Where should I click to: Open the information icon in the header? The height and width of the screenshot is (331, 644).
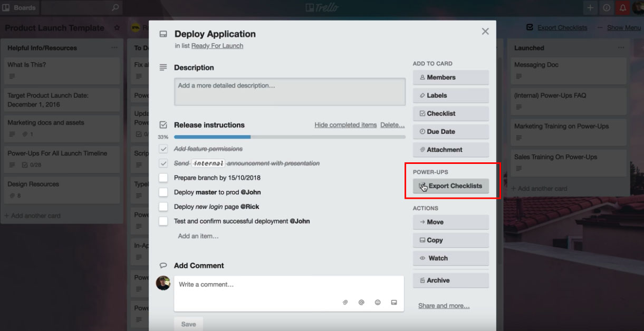[607, 8]
